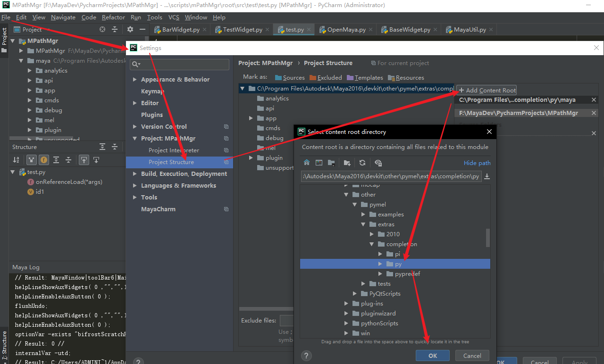Toggle Show Inherited in Structure toolbar
This screenshot has width=604, height=364.
(x=32, y=160)
